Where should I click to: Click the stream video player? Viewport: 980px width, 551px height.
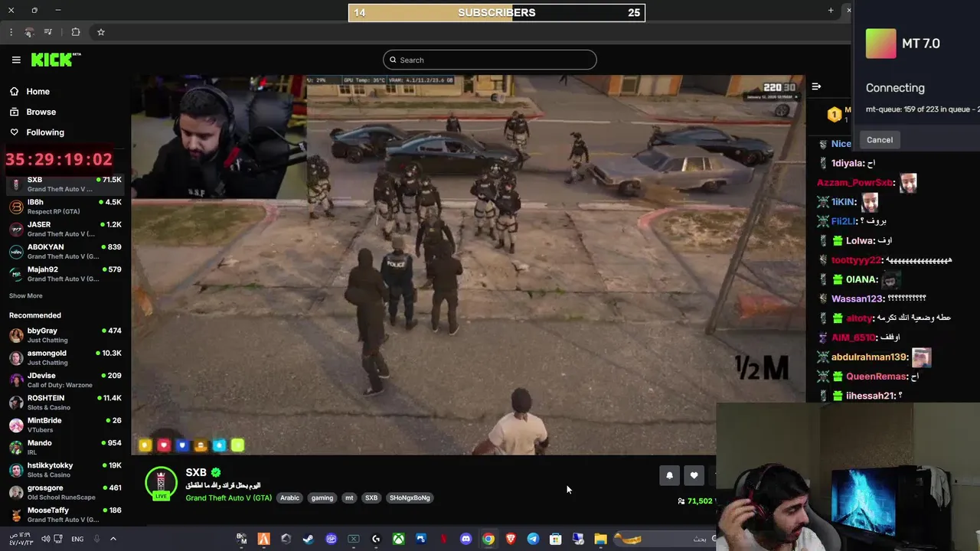[468, 264]
